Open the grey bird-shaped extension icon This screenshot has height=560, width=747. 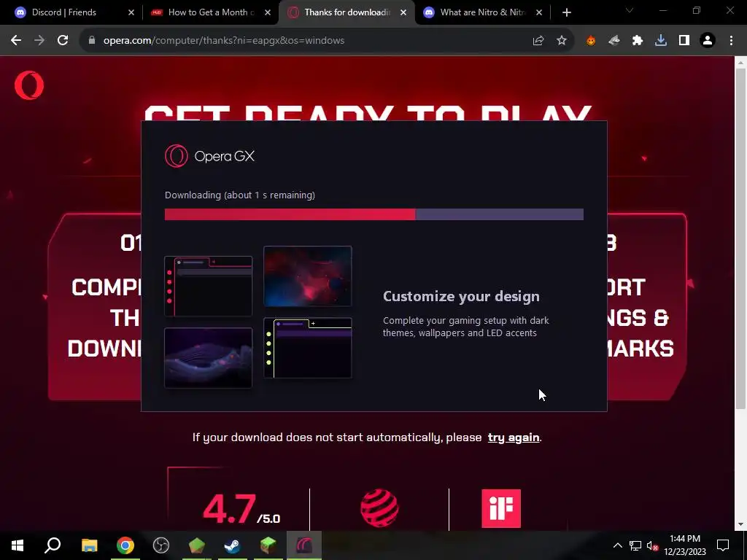pos(614,41)
